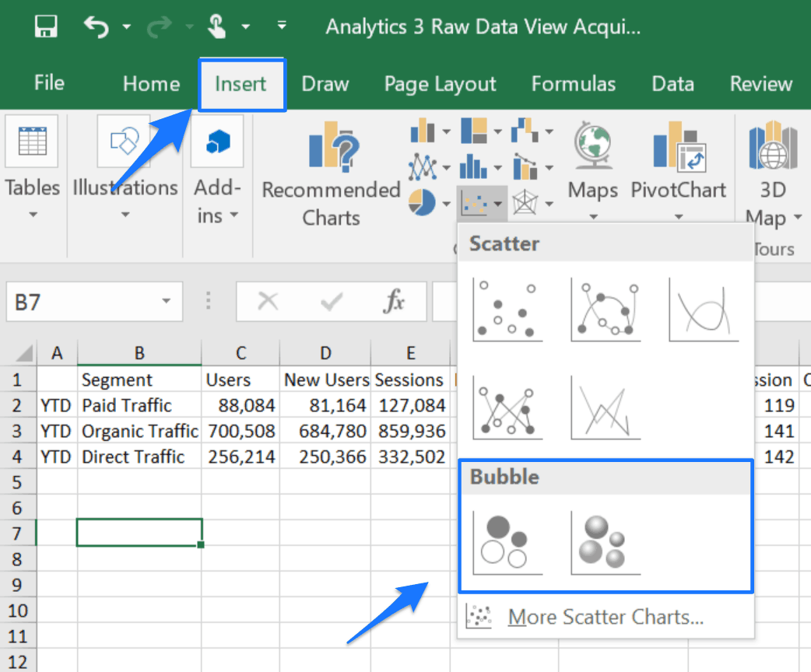Screen dimensions: 811x672
Task: Click the cell containing 'Paid Traffic'
Action: click(x=139, y=405)
